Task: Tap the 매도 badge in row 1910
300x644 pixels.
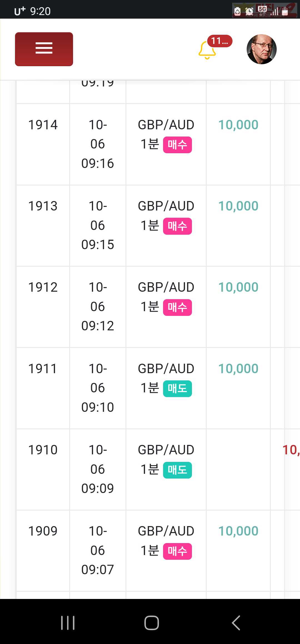Action: (177, 470)
